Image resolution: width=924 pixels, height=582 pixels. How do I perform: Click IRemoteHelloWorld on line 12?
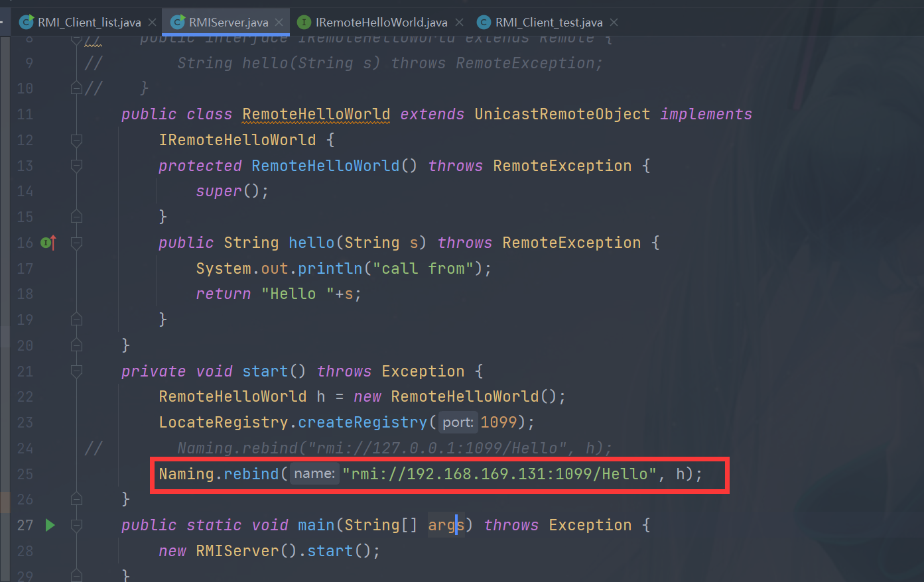[237, 140]
